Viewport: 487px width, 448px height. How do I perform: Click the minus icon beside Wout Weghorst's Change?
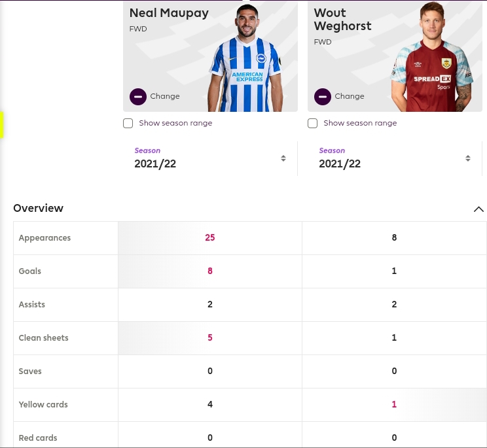(x=323, y=97)
